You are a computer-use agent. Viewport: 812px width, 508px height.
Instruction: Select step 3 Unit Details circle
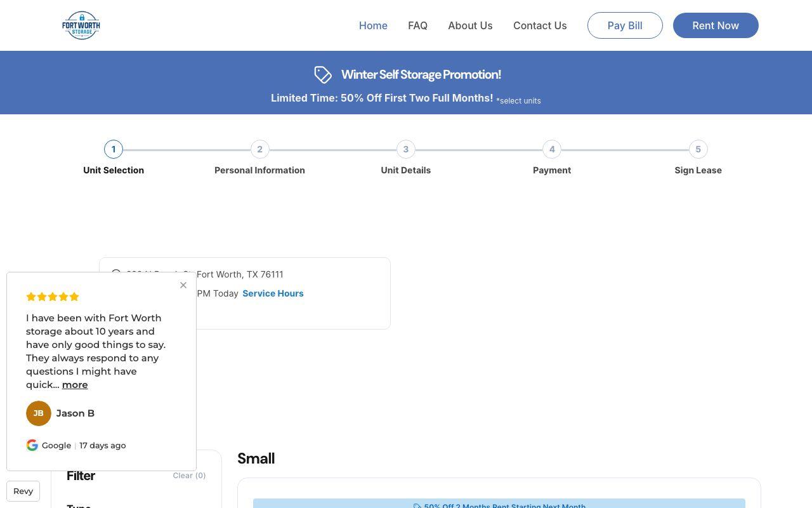(406, 149)
